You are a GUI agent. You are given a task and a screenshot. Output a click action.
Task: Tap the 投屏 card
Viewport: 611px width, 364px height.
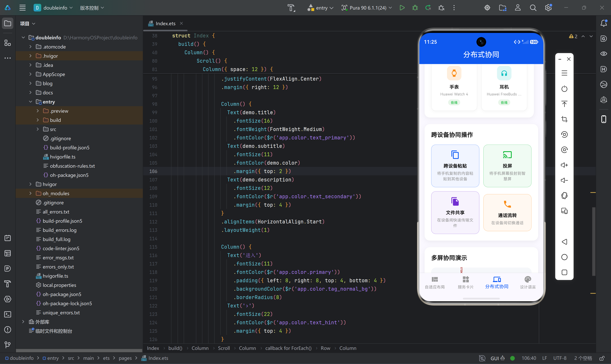pos(507,166)
